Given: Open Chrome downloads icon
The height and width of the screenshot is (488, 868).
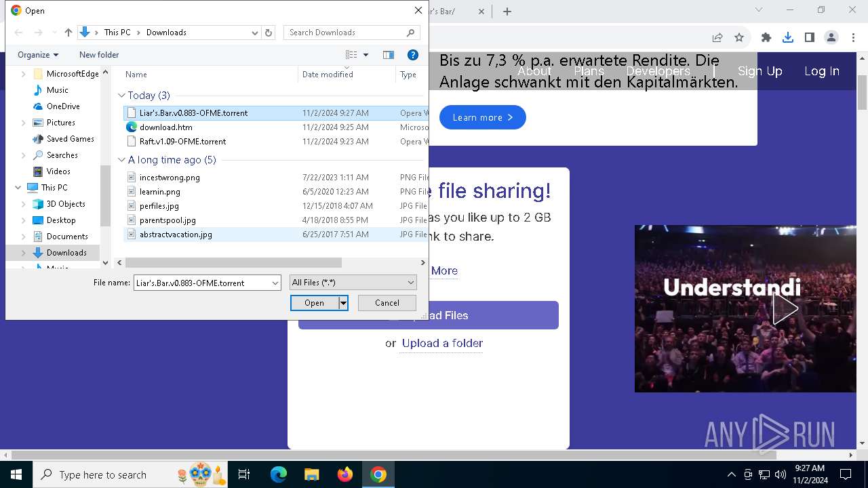Looking at the screenshot, I should pyautogui.click(x=788, y=38).
